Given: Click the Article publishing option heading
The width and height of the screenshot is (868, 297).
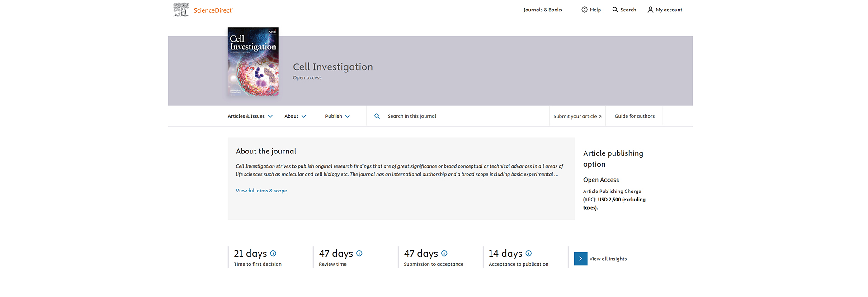Looking at the screenshot, I should [x=613, y=159].
